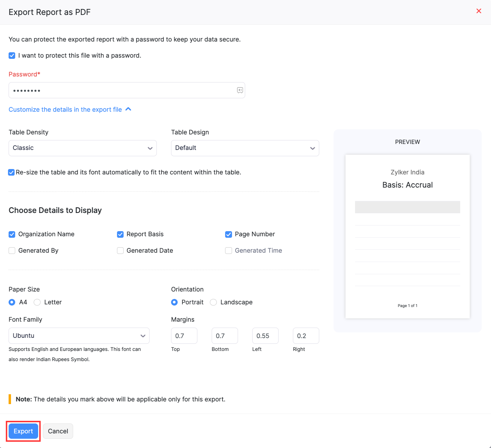Image resolution: width=491 pixels, height=448 pixels.
Task: Enable the Generated By checkbox
Action: tap(12, 251)
